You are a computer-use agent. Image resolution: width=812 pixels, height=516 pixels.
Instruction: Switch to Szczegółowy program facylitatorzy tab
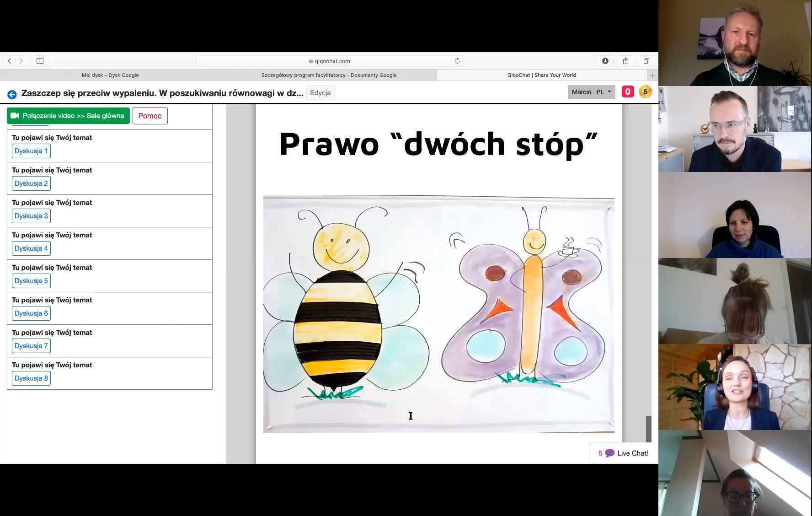[329, 75]
